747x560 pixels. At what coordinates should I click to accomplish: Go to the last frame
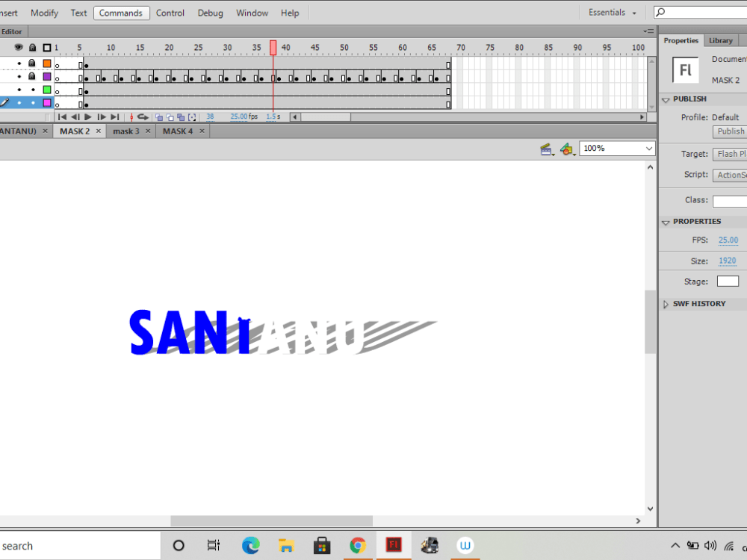pos(115,116)
